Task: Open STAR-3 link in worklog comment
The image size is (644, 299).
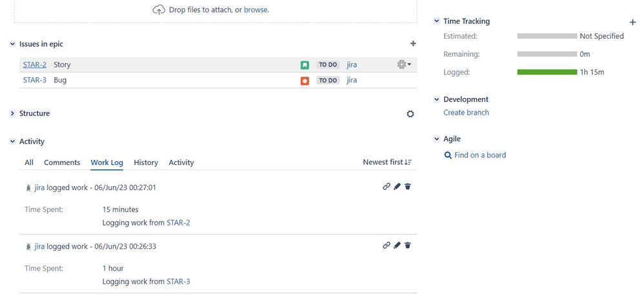Action: (178, 282)
